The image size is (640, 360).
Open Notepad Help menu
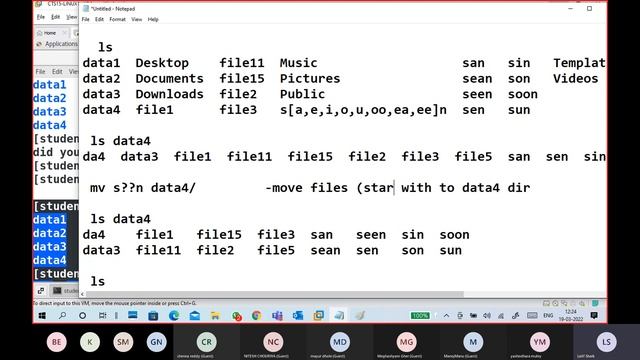[153, 19]
